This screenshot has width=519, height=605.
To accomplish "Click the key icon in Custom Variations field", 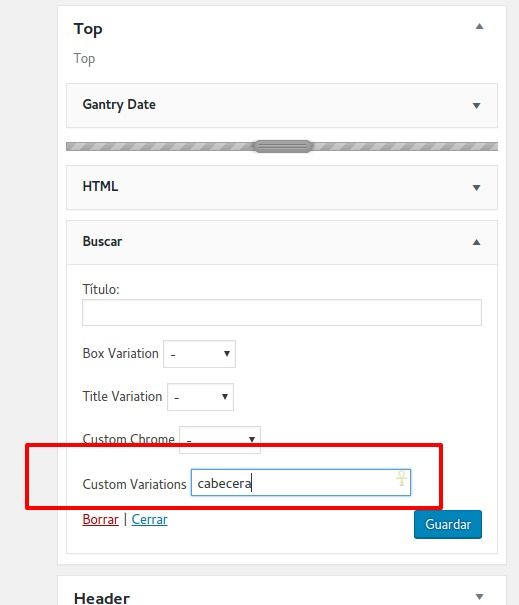I will (x=401, y=478).
